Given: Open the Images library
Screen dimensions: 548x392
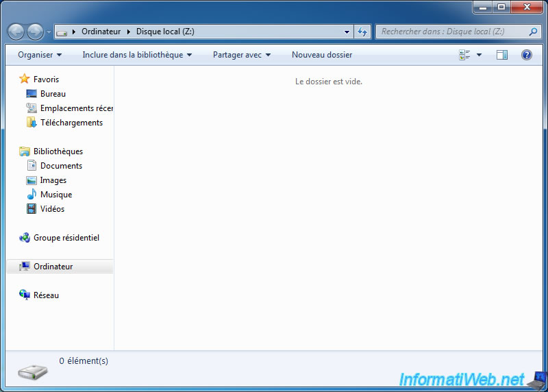Looking at the screenshot, I should pyautogui.click(x=53, y=180).
